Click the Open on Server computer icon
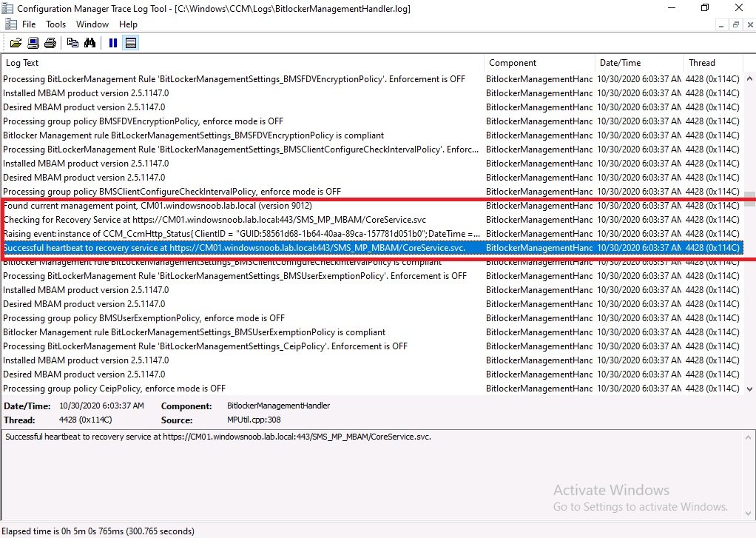756x538 pixels. tap(33, 43)
